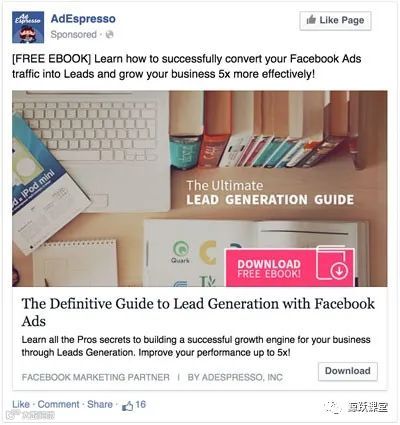This screenshot has width=400, height=425.
Task: Click the Sponsored label
Action: point(73,34)
